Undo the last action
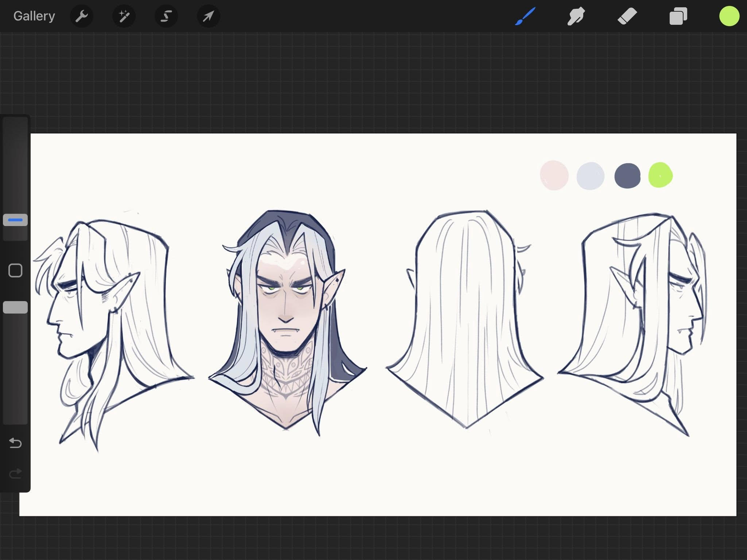Screen dimensions: 747x560 tap(15, 443)
